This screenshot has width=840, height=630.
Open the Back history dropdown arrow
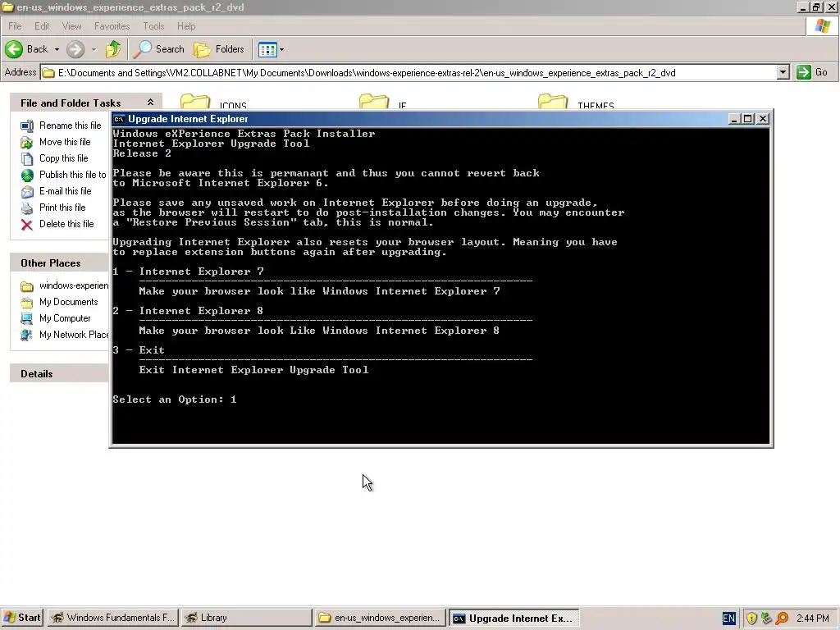(57, 49)
